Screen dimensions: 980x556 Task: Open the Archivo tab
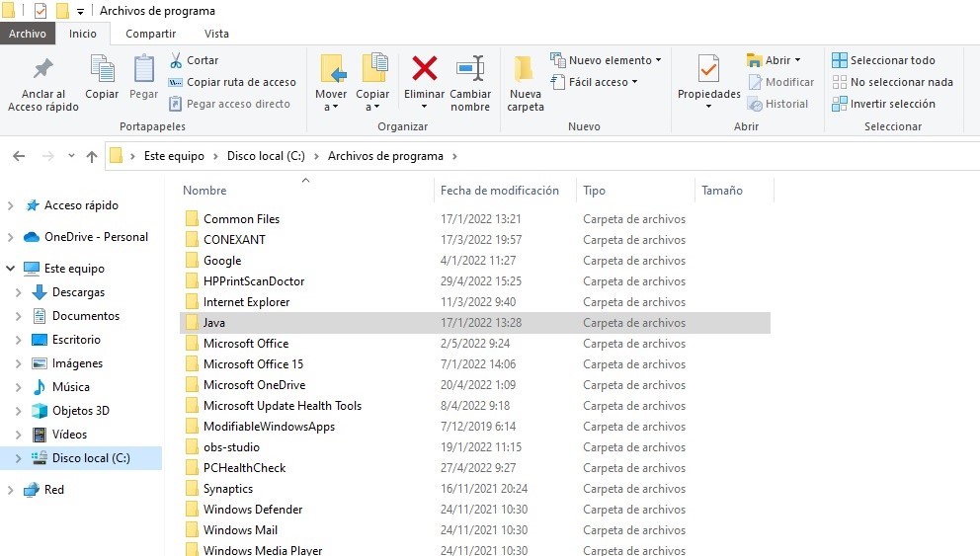tap(28, 34)
